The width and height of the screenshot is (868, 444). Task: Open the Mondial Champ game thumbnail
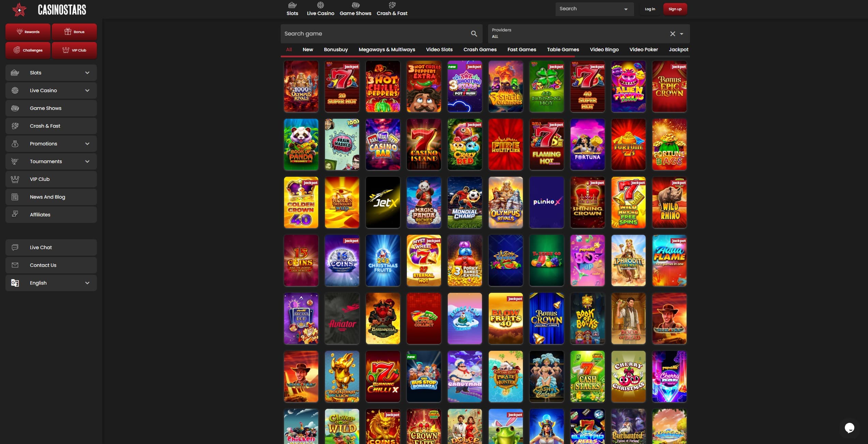click(465, 202)
